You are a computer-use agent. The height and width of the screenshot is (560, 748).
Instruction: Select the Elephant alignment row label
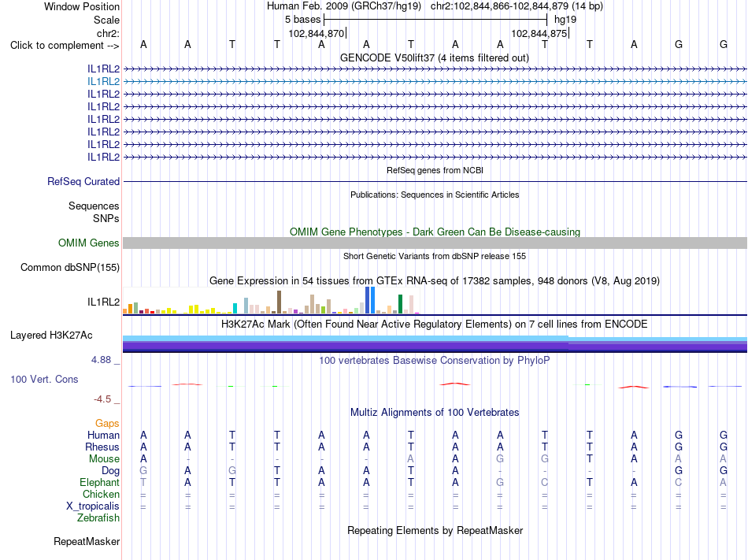[x=100, y=482]
